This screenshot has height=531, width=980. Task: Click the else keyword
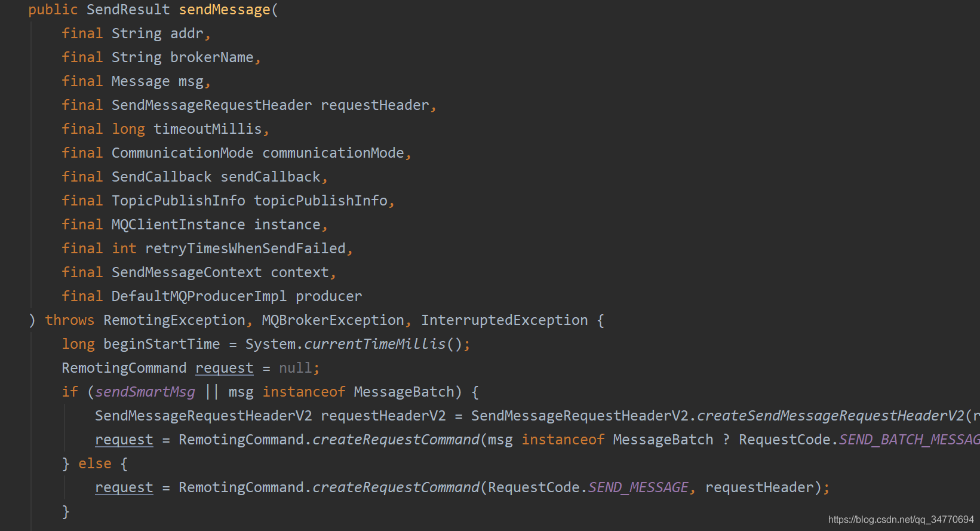95,464
